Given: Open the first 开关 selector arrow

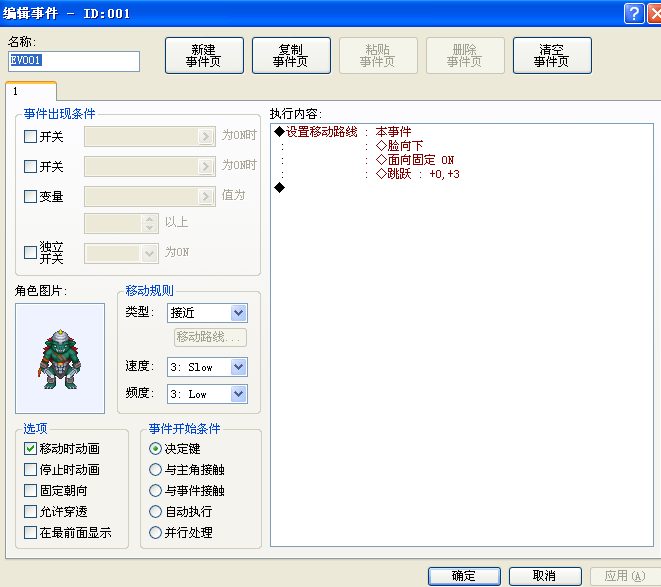Looking at the screenshot, I should pos(206,137).
